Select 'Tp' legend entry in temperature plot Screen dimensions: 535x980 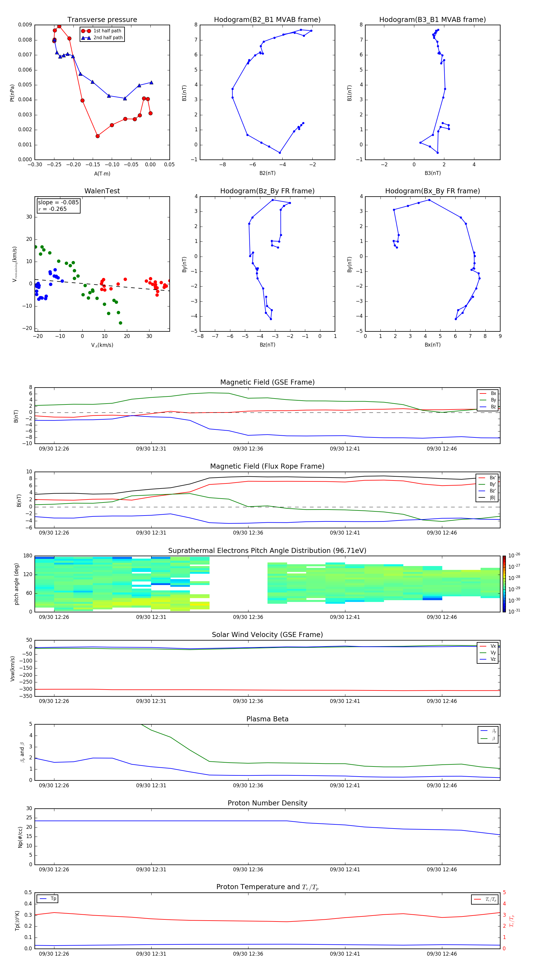(x=48, y=899)
